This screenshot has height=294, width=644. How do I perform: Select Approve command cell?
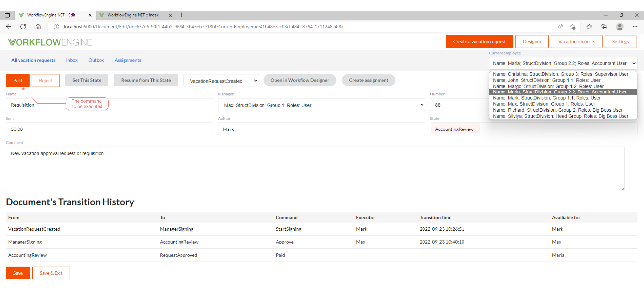pos(285,242)
